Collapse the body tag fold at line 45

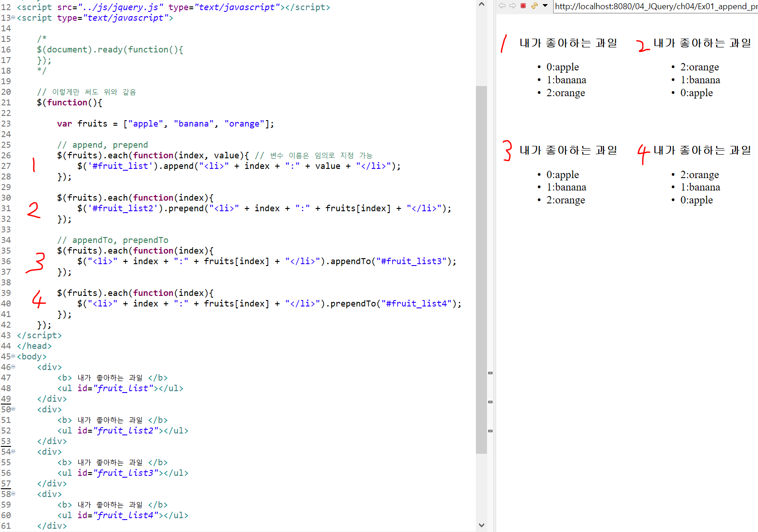(x=13, y=356)
